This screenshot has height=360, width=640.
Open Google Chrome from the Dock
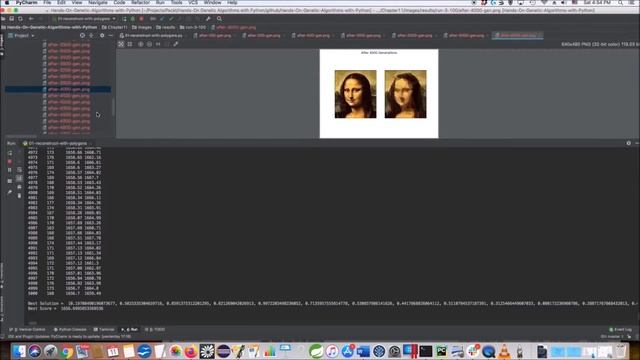(67, 351)
